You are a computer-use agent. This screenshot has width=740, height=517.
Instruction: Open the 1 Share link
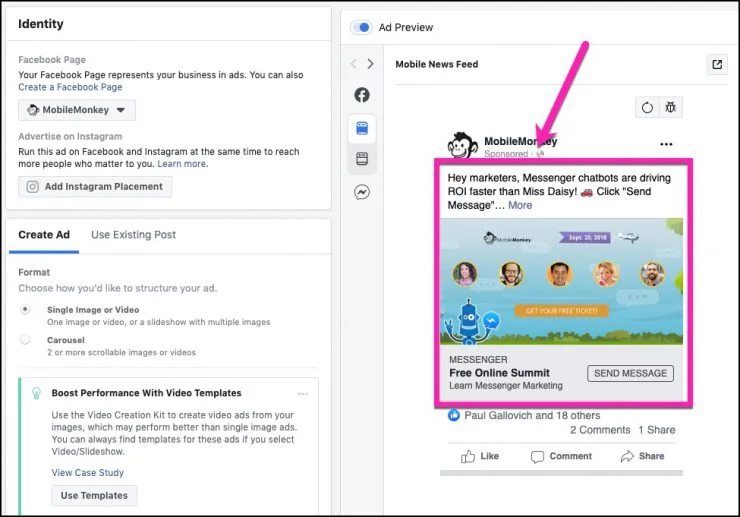point(656,430)
